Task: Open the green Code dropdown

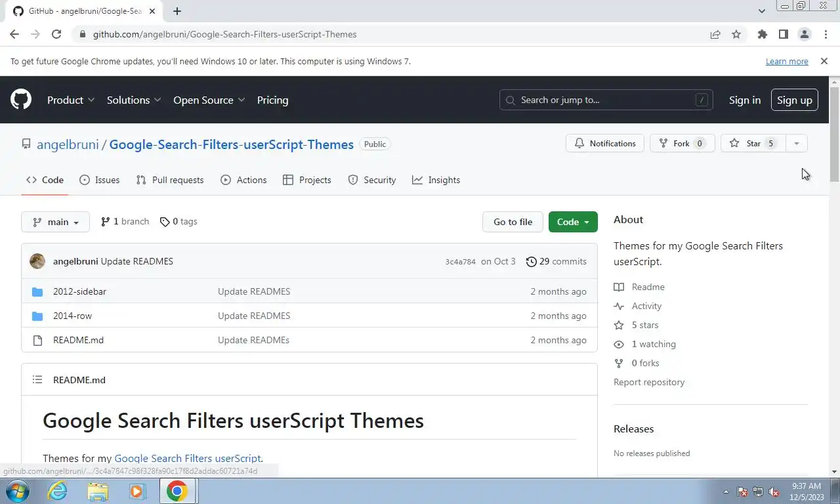Action: pyautogui.click(x=573, y=222)
